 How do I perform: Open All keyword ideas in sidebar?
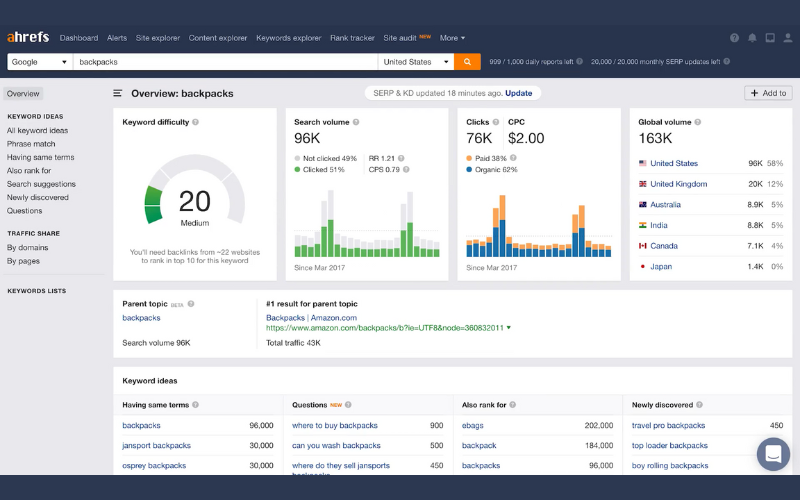tap(37, 131)
